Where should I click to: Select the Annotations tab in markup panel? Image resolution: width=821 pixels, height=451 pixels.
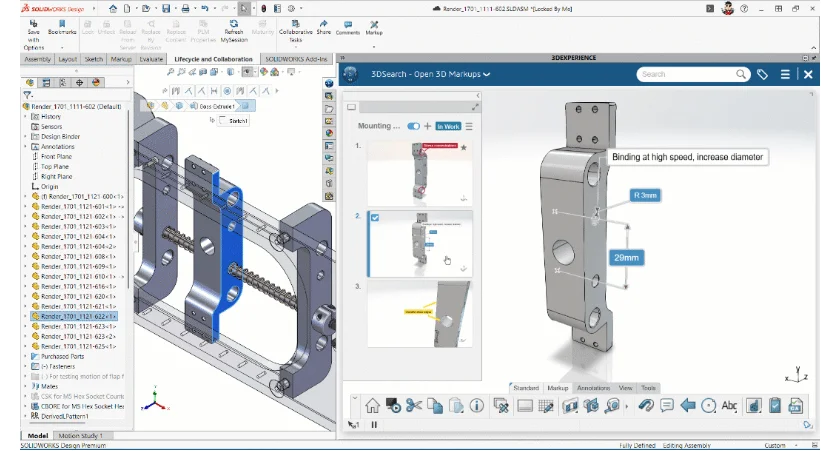pyautogui.click(x=593, y=387)
